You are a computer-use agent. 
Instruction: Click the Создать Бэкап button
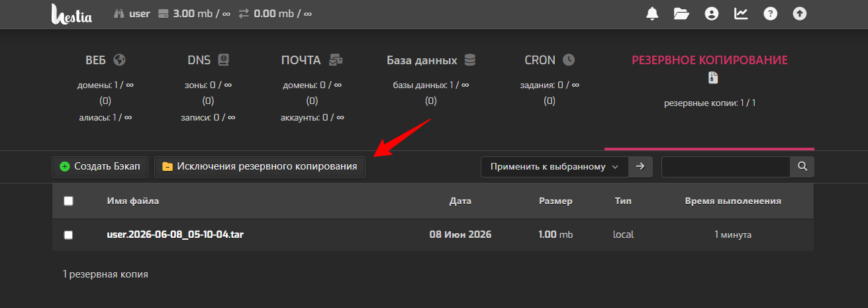(100, 167)
